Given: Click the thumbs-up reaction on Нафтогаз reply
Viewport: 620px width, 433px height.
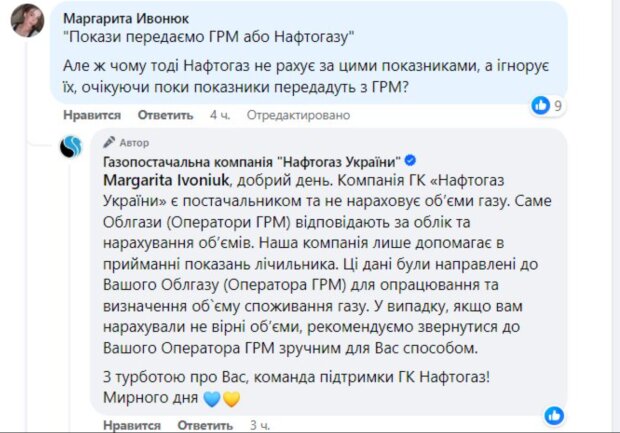Looking at the screenshot, I should point(552,413).
